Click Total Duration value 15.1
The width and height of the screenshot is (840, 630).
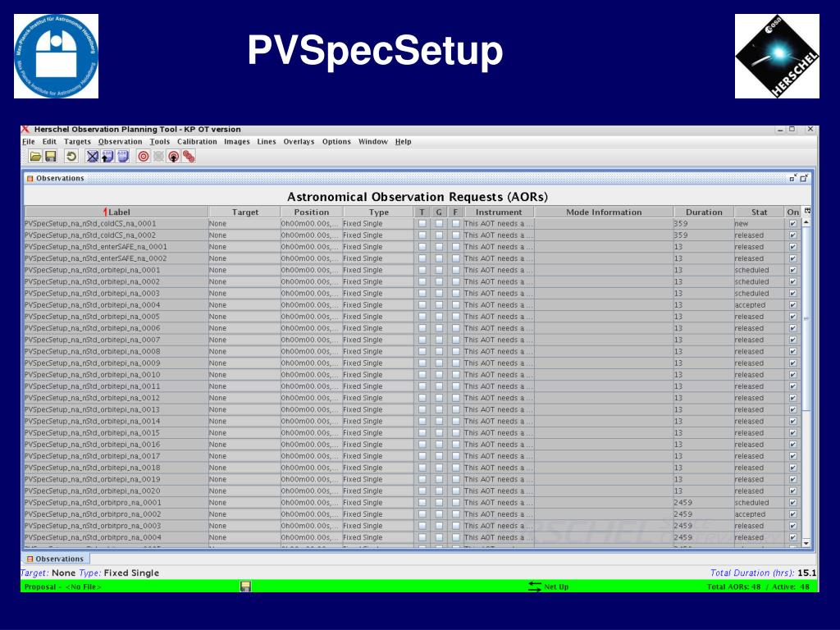click(807, 573)
